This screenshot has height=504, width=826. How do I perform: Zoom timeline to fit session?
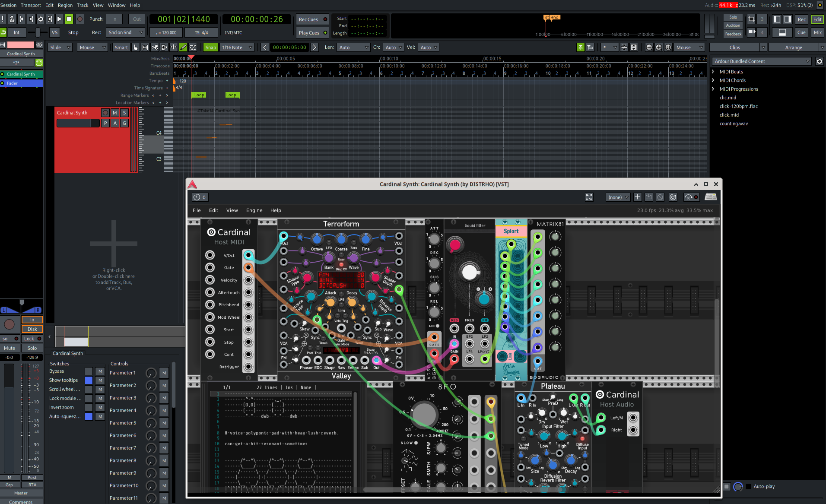click(x=668, y=48)
